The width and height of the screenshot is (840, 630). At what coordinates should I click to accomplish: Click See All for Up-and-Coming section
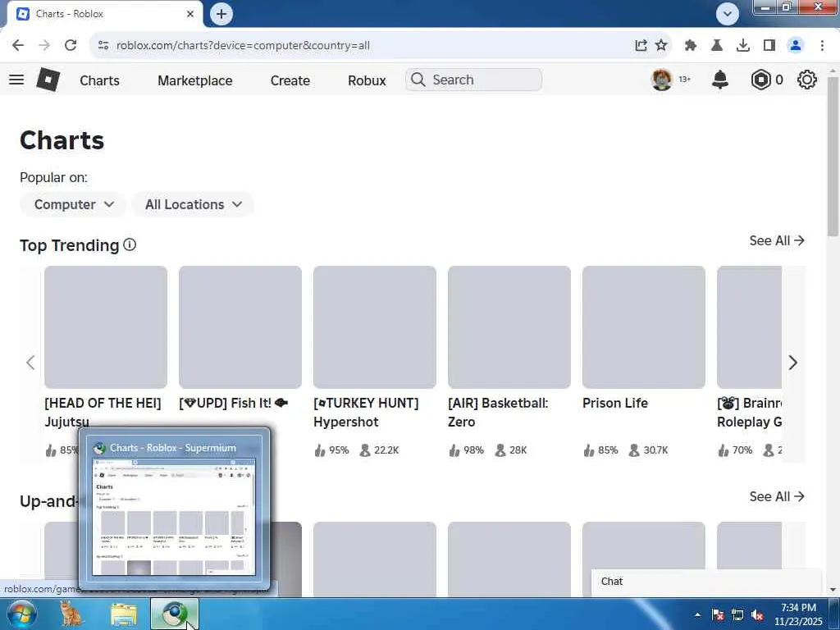coord(777,496)
